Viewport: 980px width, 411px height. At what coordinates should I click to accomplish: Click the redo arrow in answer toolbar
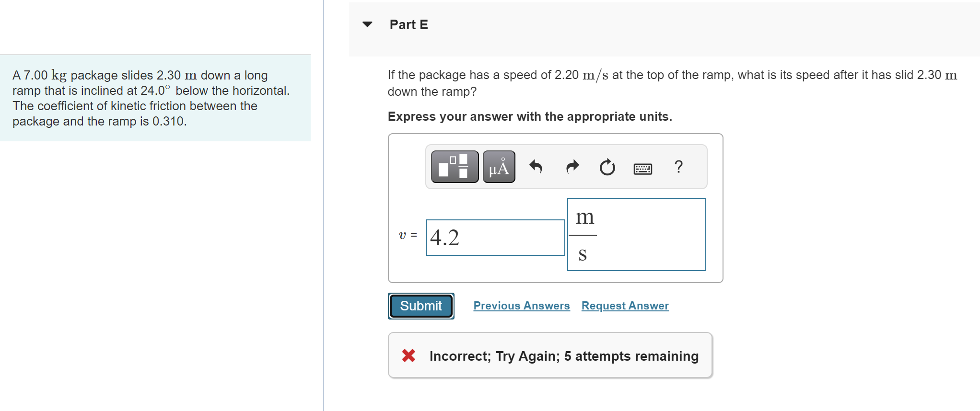click(x=571, y=167)
